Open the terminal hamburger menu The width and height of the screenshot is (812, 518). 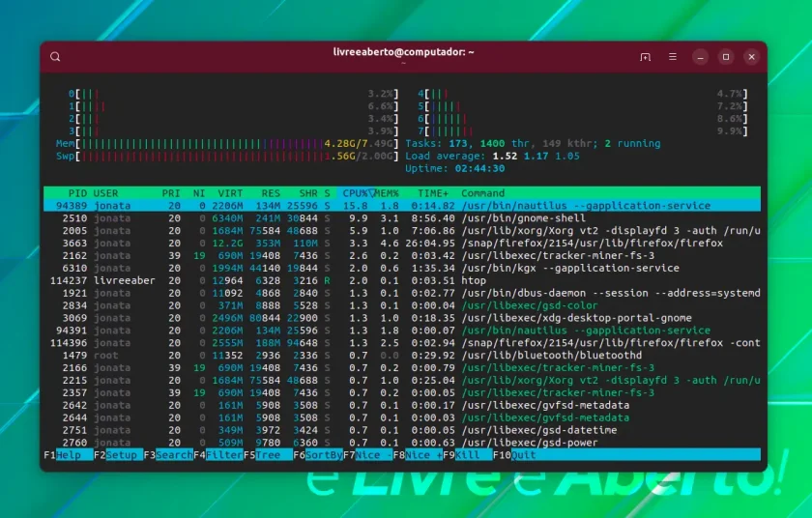(x=672, y=56)
